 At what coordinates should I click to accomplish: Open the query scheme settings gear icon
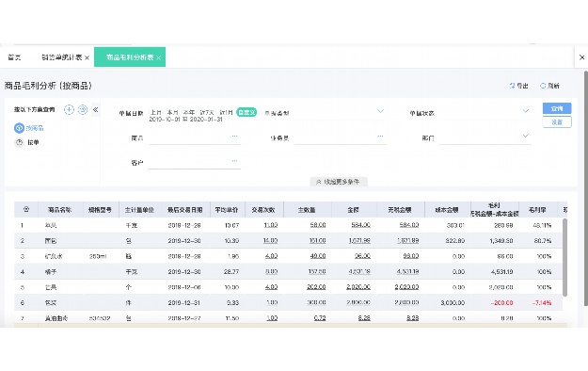point(83,109)
